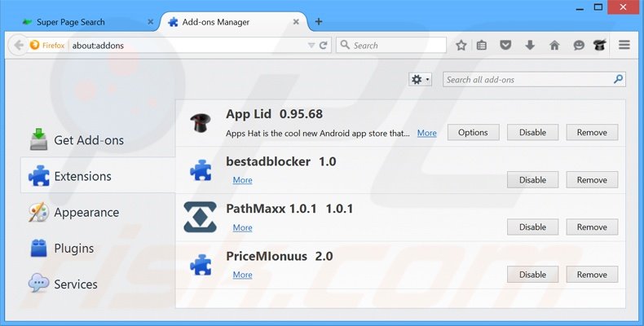Minimize the Firefox window
This screenshot has height=326, width=644.
[580, 8]
